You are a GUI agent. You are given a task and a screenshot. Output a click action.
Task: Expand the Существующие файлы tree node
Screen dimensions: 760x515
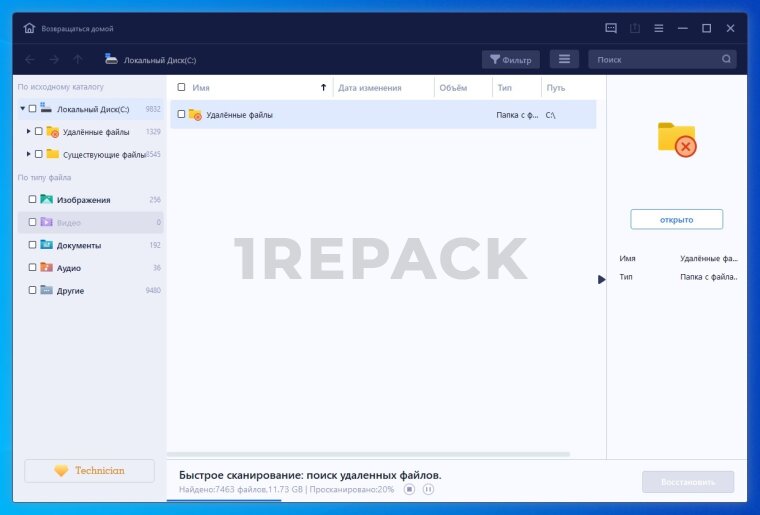coord(29,154)
